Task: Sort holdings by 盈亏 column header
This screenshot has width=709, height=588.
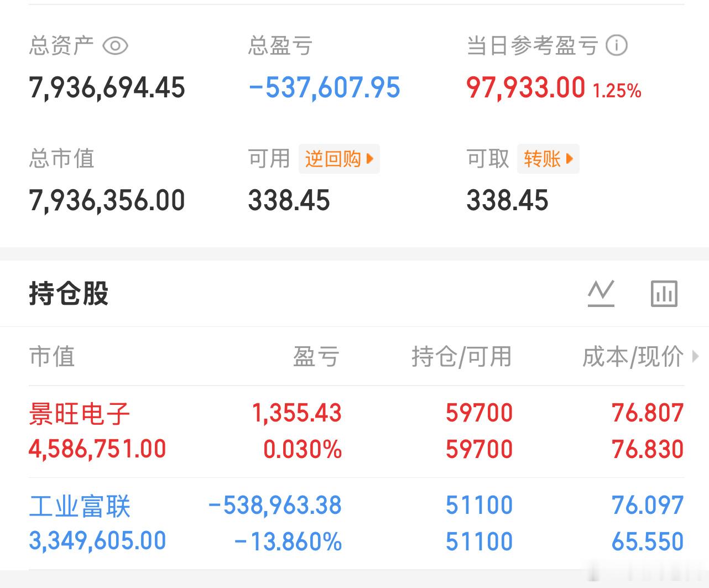Action: (x=316, y=356)
